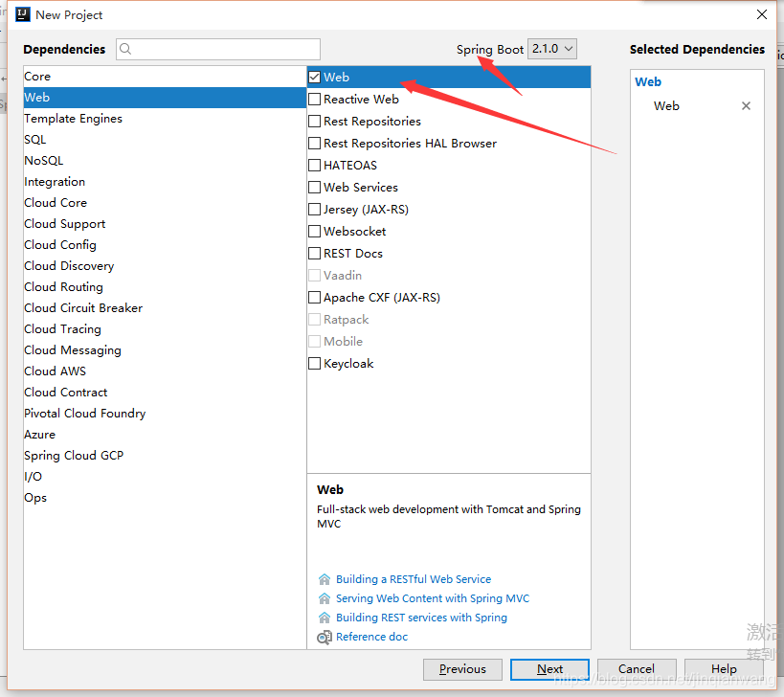Click the Reference doc icon

point(324,637)
